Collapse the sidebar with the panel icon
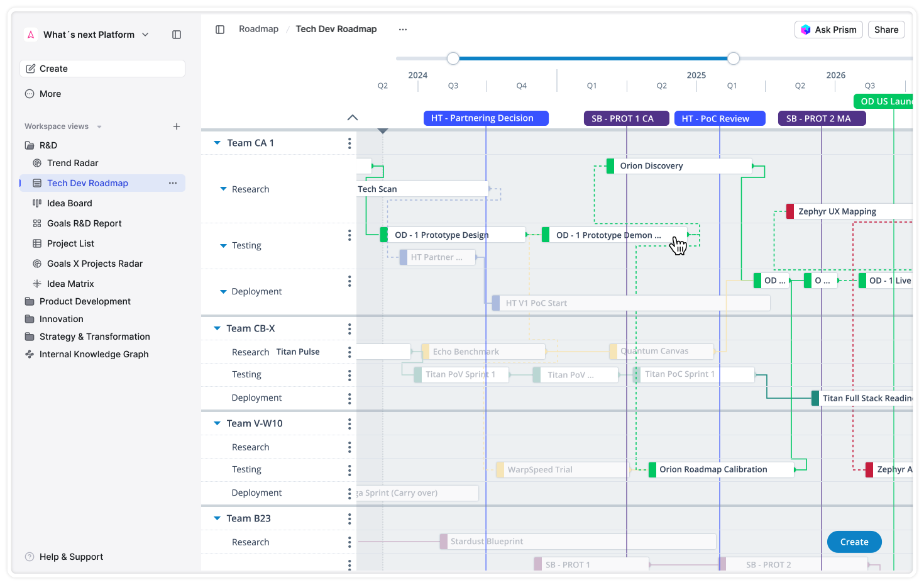 176,35
